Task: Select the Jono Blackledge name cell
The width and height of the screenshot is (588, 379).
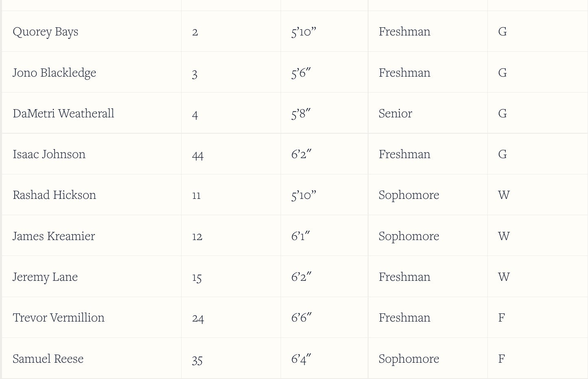Action: pyautogui.click(x=54, y=73)
